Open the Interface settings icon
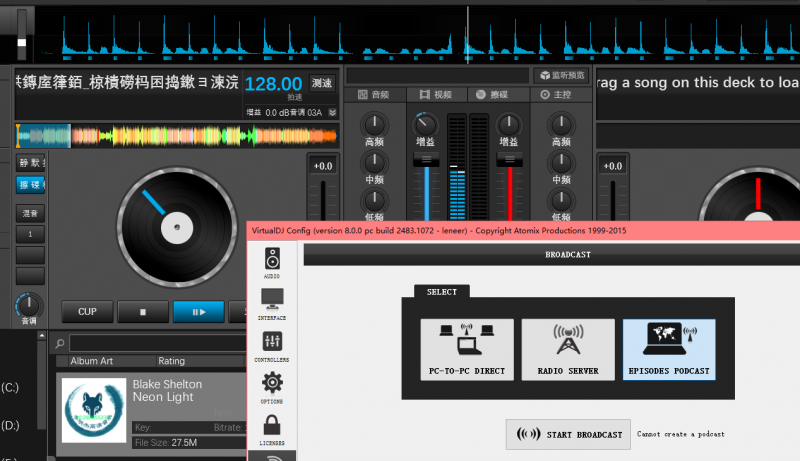The height and width of the screenshot is (461, 800). coord(272,302)
